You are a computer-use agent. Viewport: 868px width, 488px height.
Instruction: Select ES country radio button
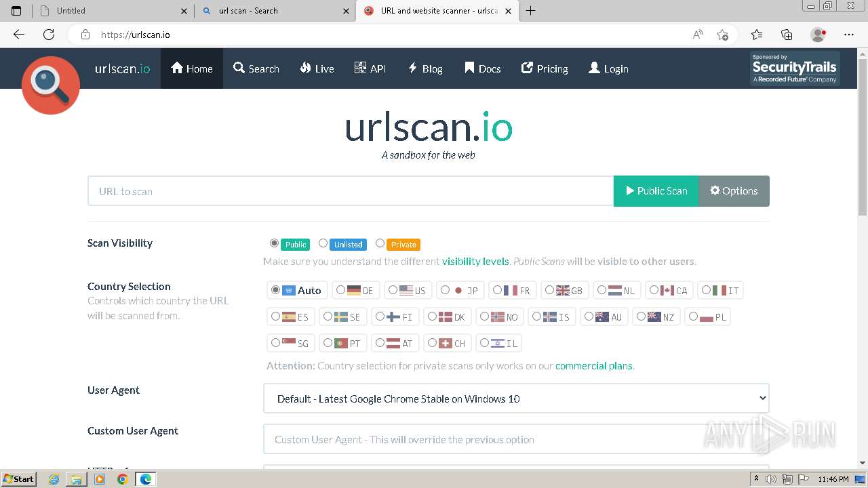point(275,317)
